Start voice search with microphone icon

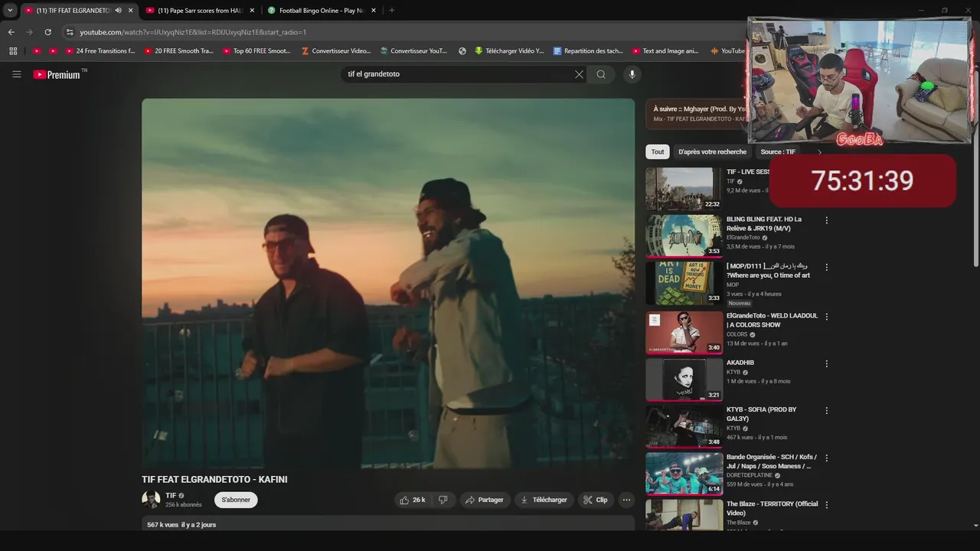point(632,74)
